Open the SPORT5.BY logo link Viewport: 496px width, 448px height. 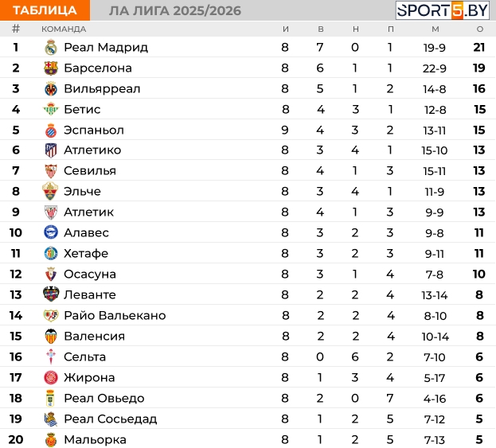[x=443, y=10]
